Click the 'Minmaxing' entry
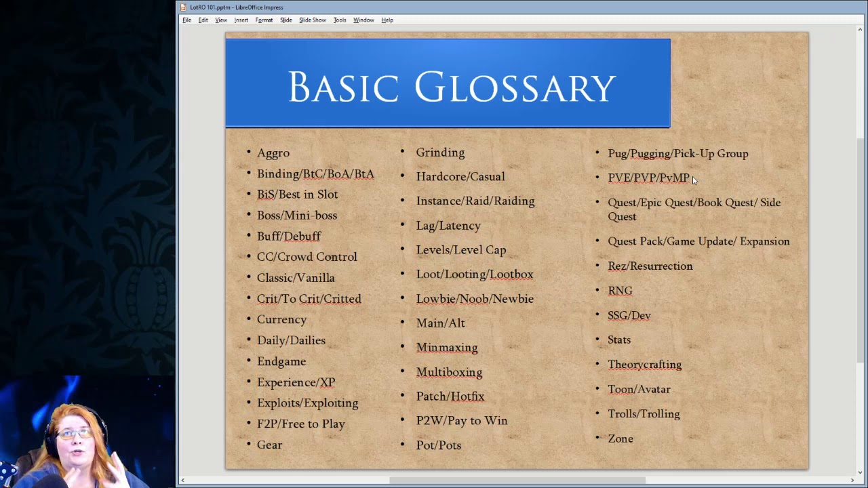This screenshot has width=868, height=488. point(447,348)
